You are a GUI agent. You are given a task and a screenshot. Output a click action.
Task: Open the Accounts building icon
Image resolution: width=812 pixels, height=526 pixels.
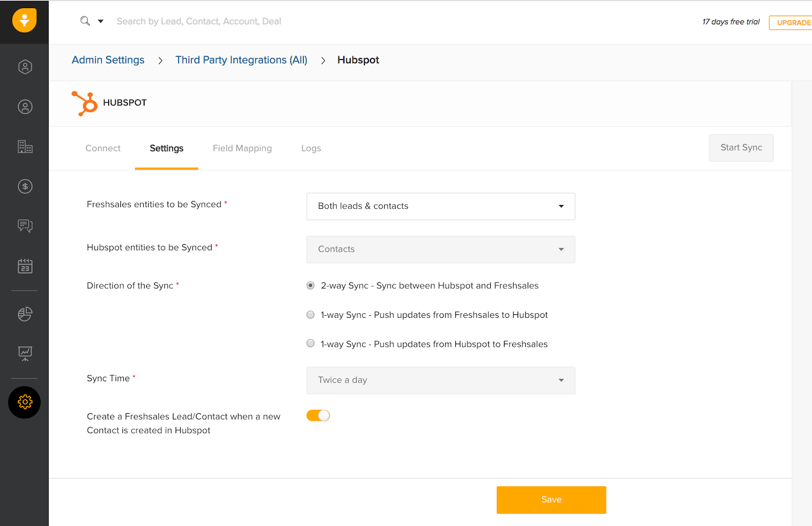[x=25, y=147]
